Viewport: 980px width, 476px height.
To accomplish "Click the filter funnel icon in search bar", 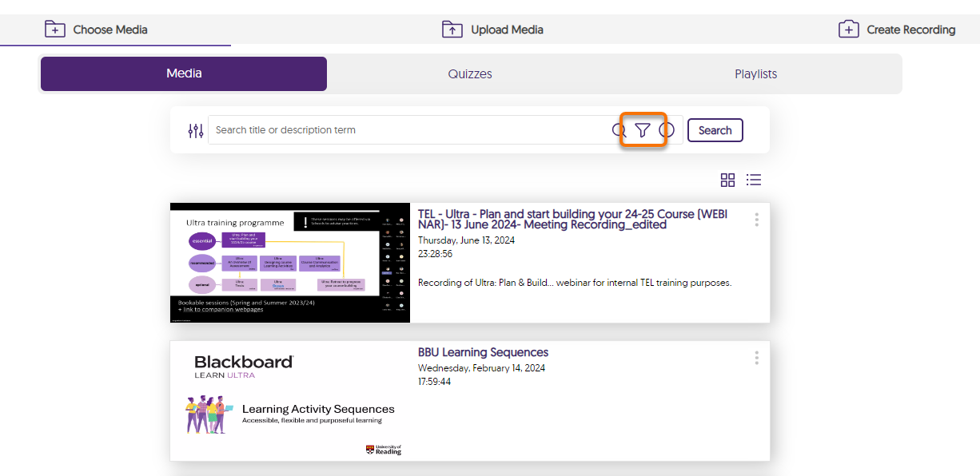I will click(643, 130).
